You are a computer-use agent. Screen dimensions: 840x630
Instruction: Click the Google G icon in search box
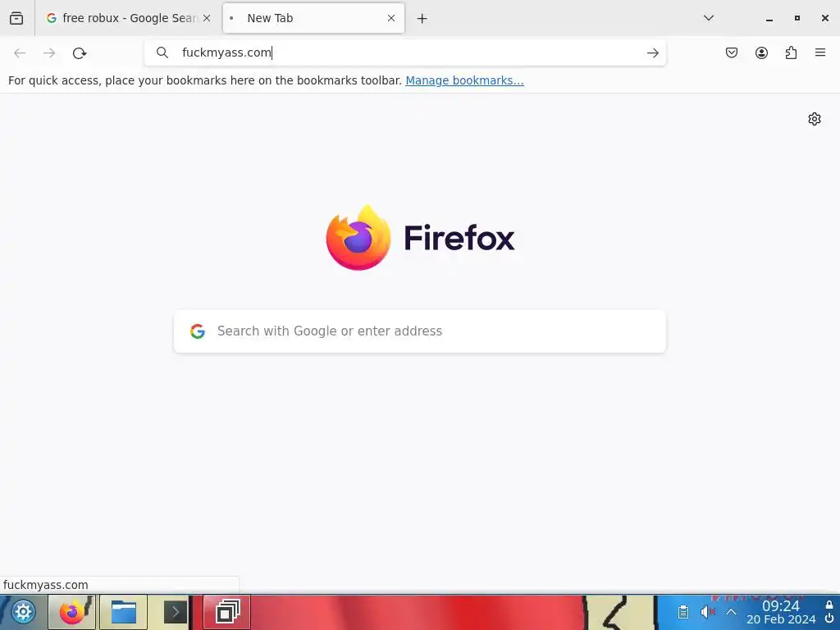tap(198, 331)
